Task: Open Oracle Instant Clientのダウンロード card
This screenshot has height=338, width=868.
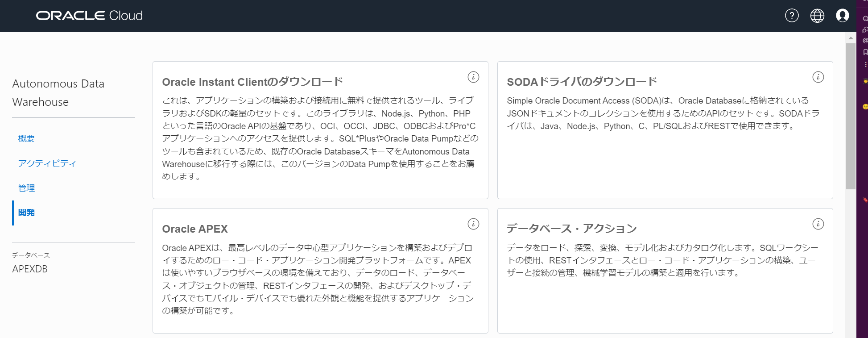Action: click(x=320, y=130)
